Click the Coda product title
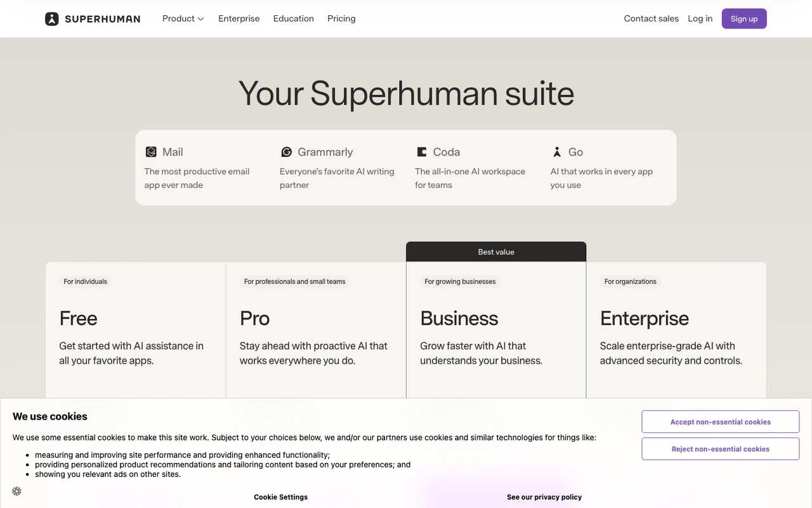 coord(447,152)
